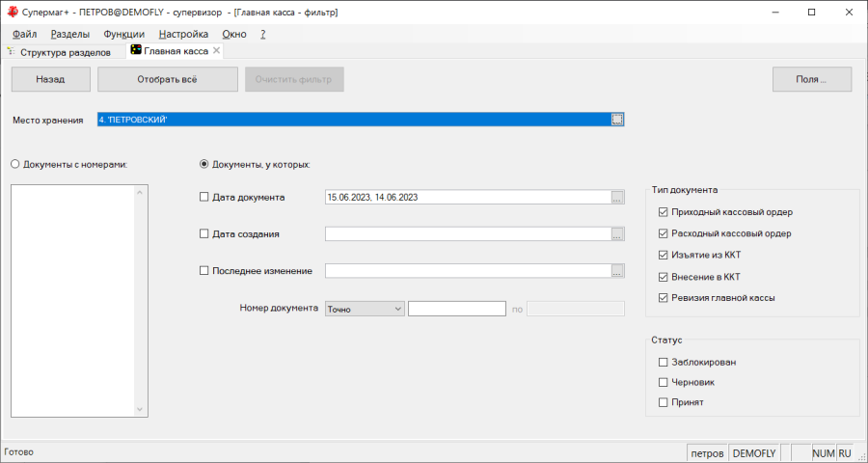The image size is (868, 463).
Task: Select the Документы с номерами radio button
Action: coord(15,164)
